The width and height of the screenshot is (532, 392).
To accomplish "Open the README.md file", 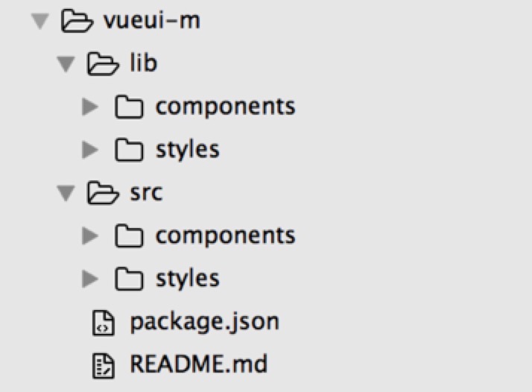I will 197,365.
